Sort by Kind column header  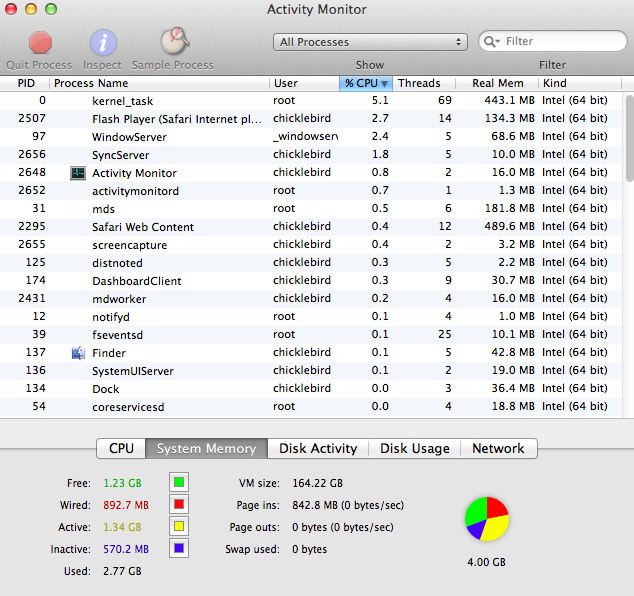580,83
